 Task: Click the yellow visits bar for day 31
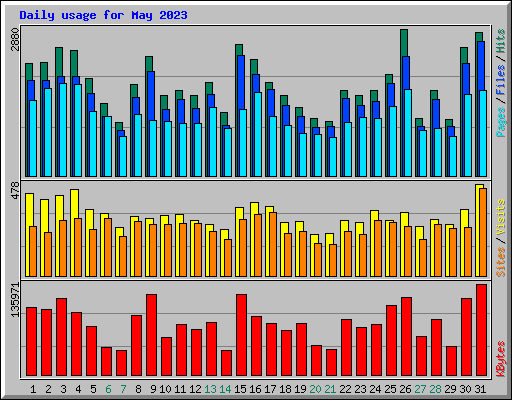(477, 230)
